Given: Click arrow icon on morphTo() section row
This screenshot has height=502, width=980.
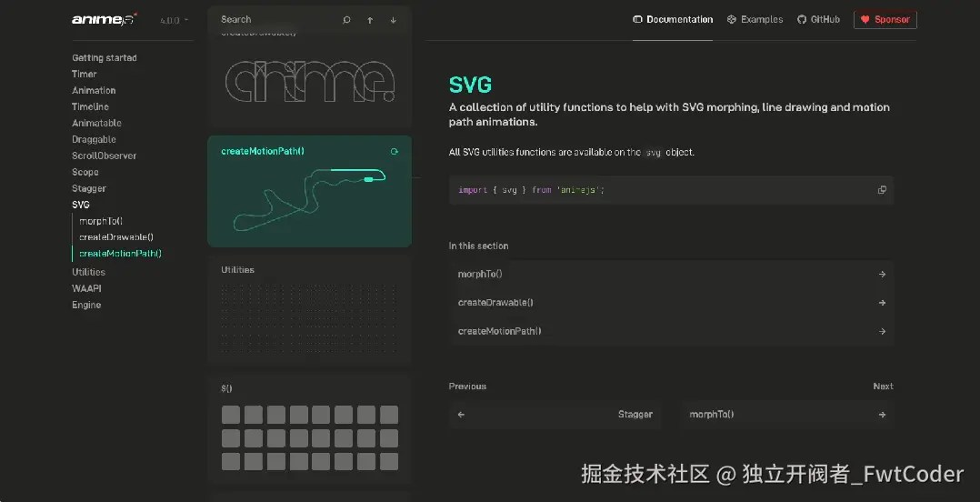Looking at the screenshot, I should (x=882, y=274).
